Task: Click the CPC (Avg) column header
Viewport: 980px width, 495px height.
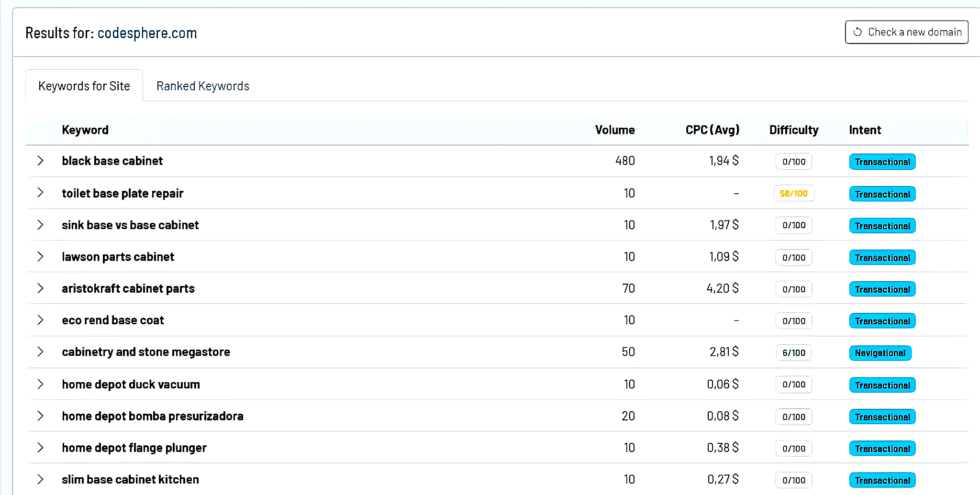Action: click(713, 130)
